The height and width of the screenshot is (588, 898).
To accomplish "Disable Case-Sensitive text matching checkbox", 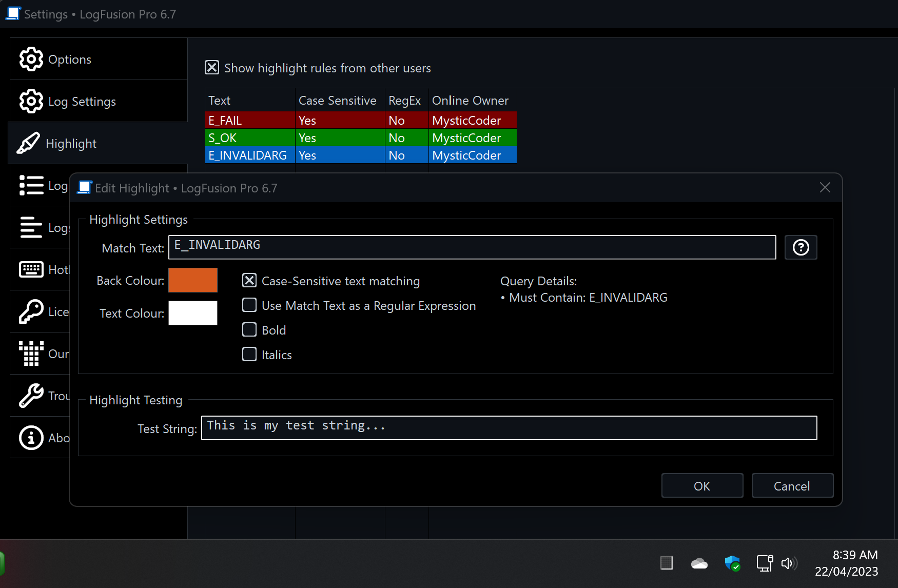I will point(249,281).
